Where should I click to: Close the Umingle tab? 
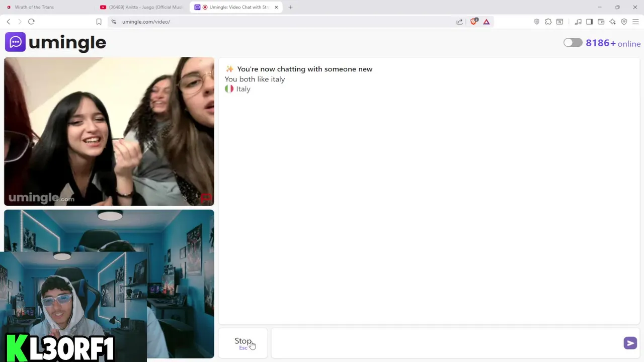point(276,7)
